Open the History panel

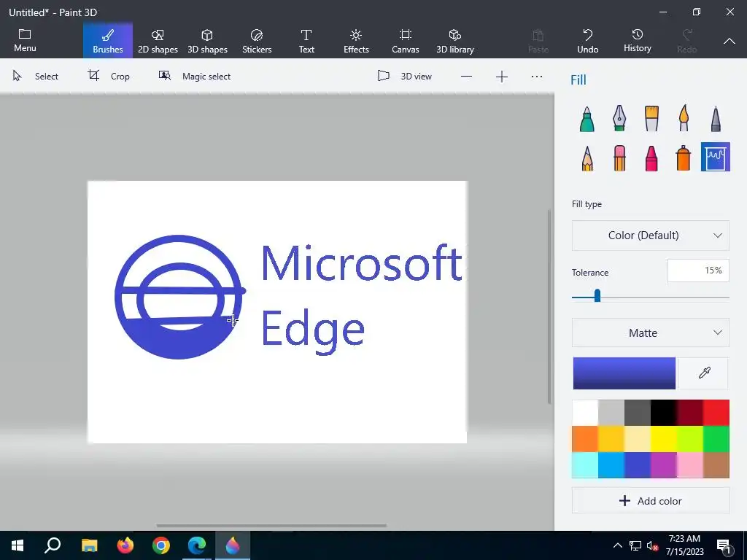point(637,41)
